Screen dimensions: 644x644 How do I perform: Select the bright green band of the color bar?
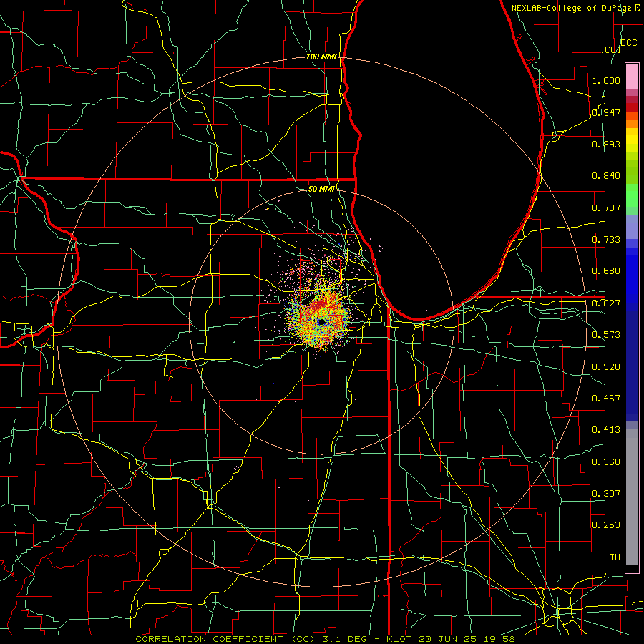pos(632,195)
